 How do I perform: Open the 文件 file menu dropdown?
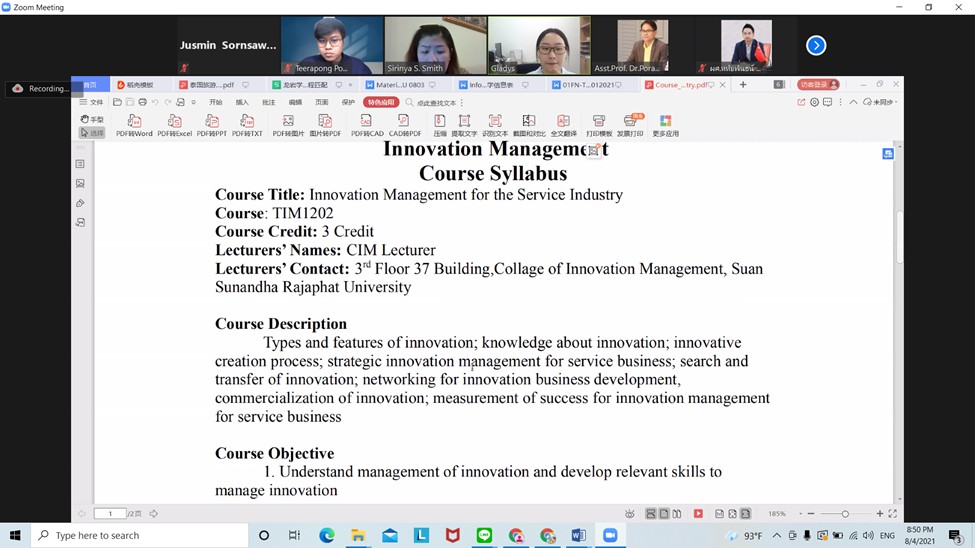91,102
